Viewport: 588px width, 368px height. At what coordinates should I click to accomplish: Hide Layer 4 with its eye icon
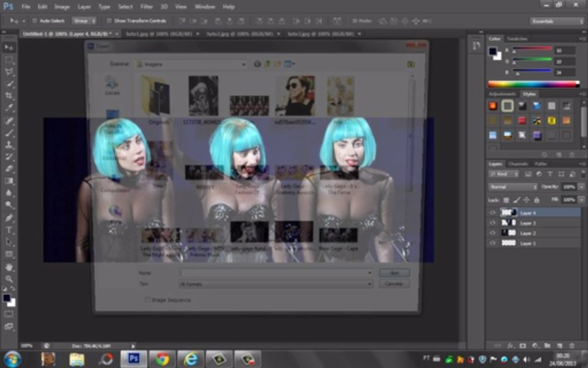[x=493, y=213]
